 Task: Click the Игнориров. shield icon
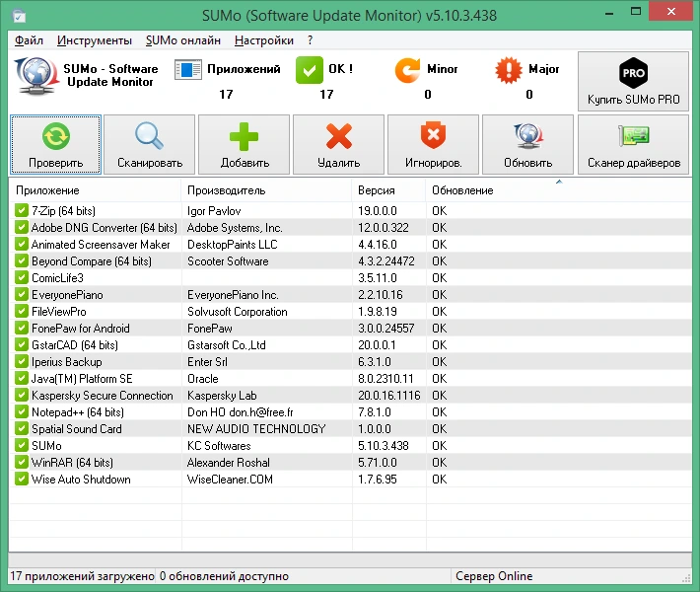(x=433, y=135)
